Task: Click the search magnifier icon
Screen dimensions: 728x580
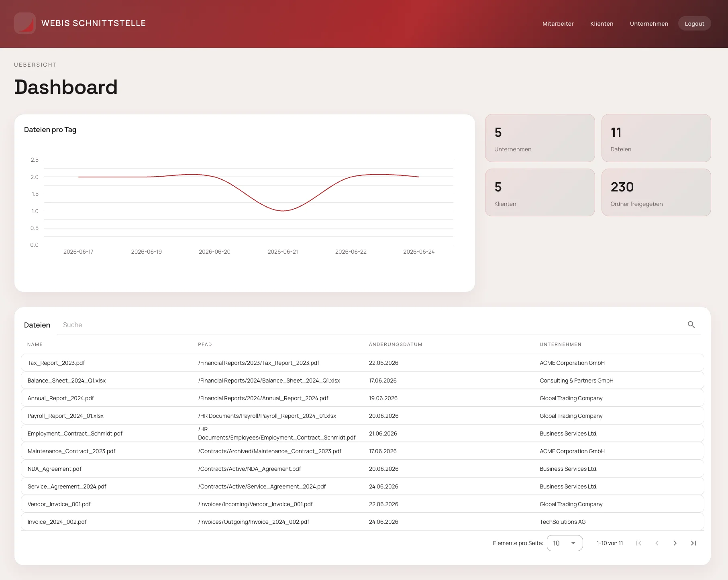Action: tap(691, 325)
